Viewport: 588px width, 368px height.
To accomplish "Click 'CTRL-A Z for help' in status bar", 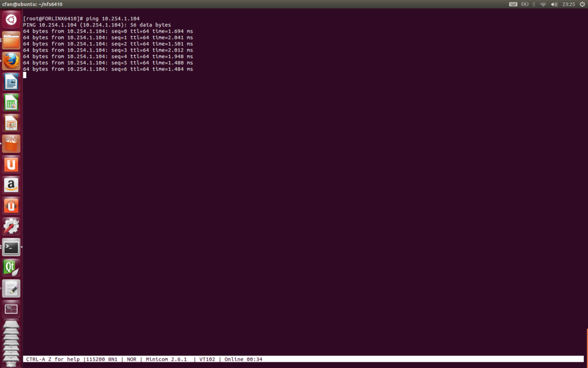I will [x=53, y=359].
